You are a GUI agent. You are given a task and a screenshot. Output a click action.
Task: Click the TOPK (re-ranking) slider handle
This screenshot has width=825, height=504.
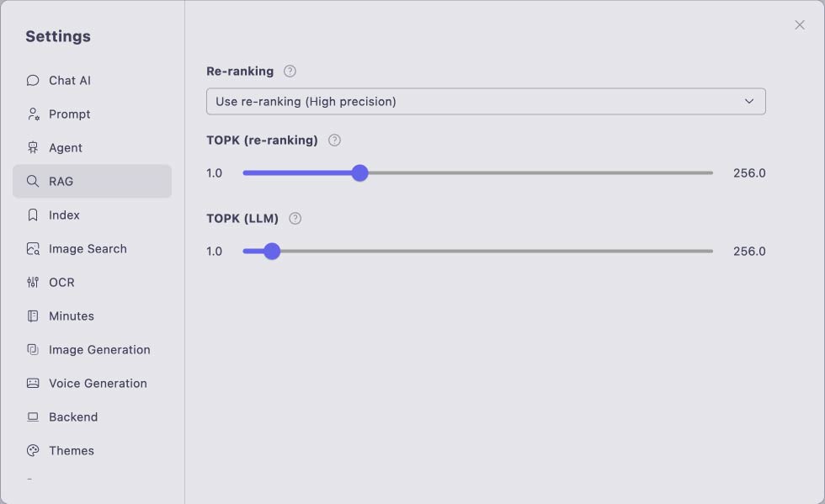coord(360,173)
